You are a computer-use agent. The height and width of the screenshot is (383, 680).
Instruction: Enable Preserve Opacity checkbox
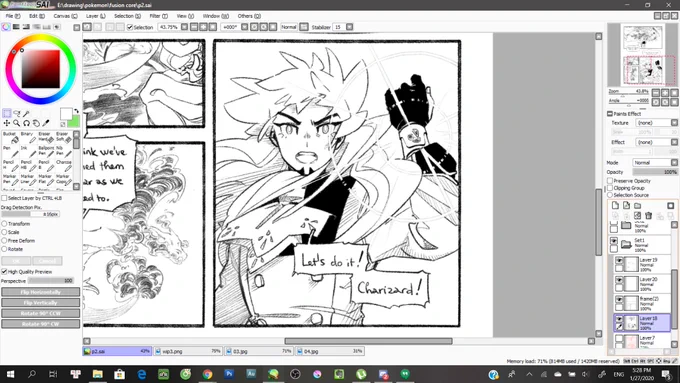(x=610, y=180)
